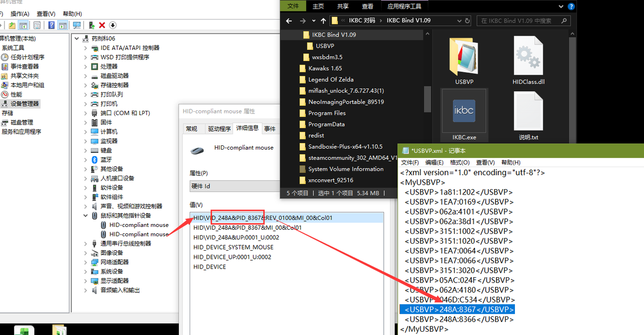
Task: Go back in IKBC Bind Explorer window
Action: click(x=289, y=21)
